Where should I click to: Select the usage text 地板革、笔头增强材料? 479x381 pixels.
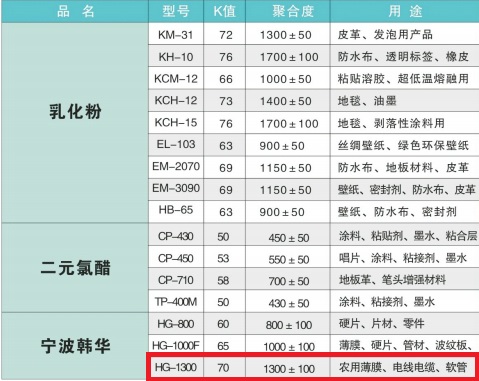(392, 279)
